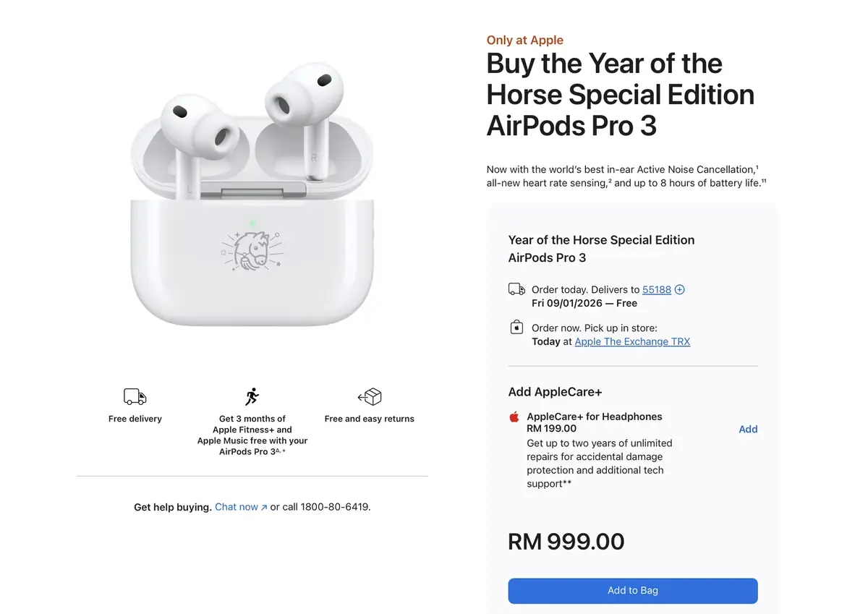
Task: Click the Apple logo beside AppleCare+ for Headphones
Action: click(514, 417)
